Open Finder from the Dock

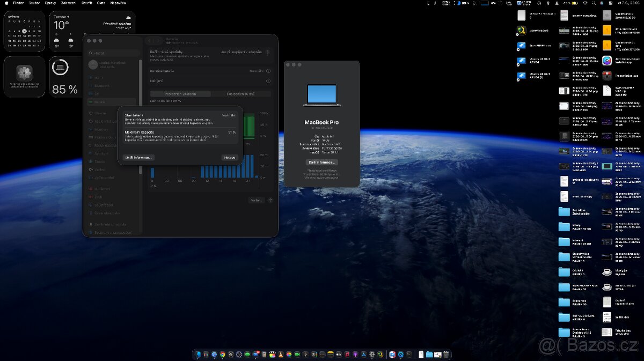pos(199,355)
